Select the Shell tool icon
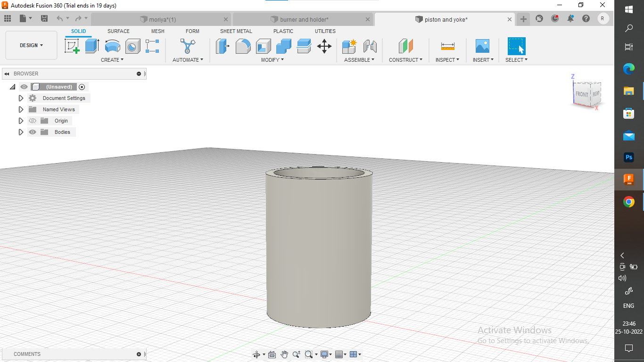 click(x=263, y=46)
